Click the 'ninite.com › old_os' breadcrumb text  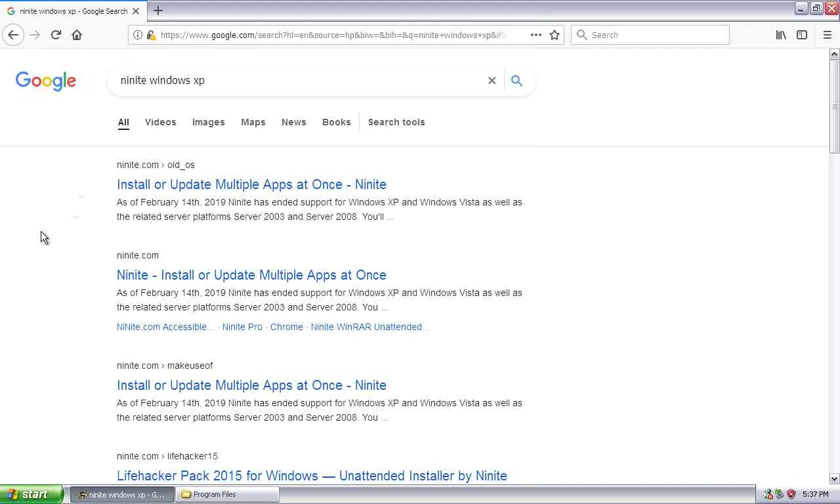coord(156,165)
